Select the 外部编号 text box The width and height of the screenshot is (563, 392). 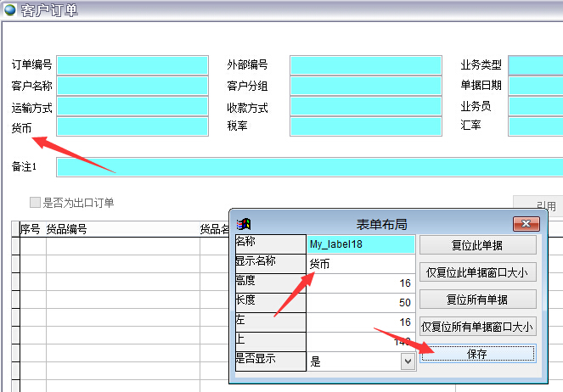click(x=366, y=65)
